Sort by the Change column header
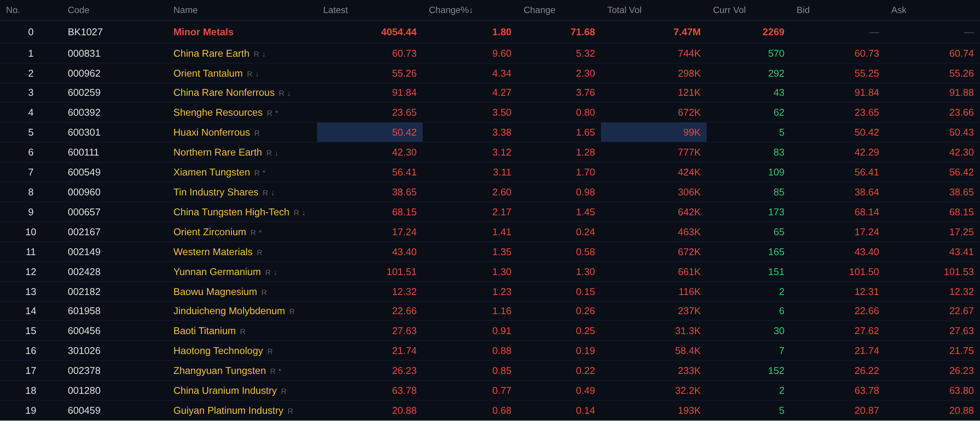The height and width of the screenshot is (426, 980). (539, 10)
